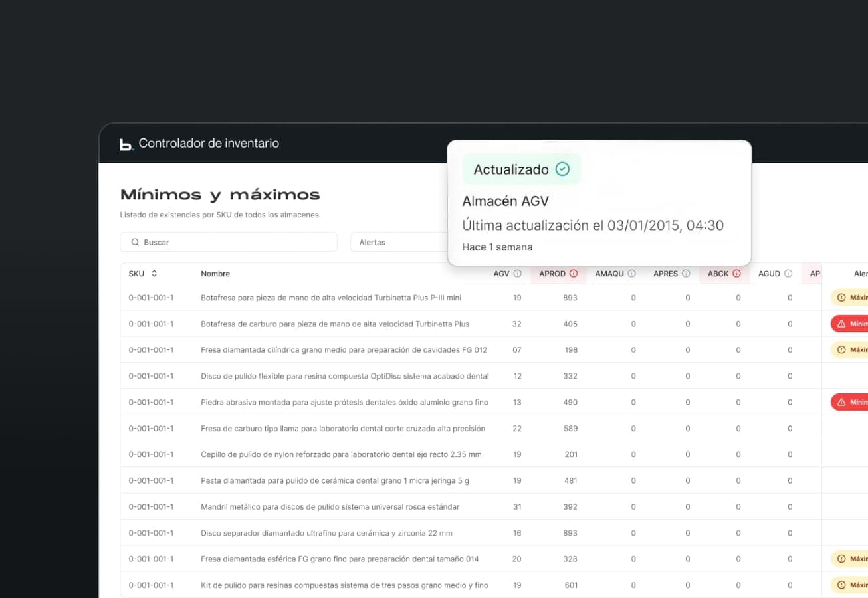Click the yellow alert badge on the Kit de pulido row
The height and width of the screenshot is (598, 868).
tap(849, 585)
